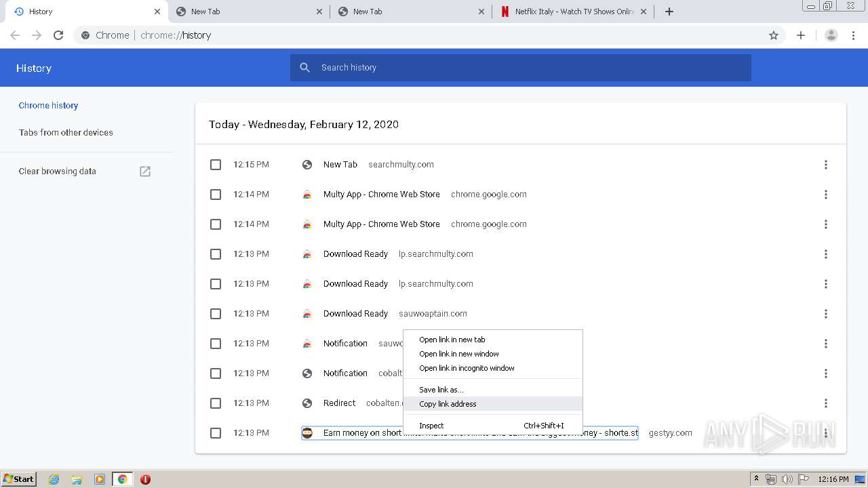Check the Download Ready sauwoaptain.com entry

(x=216, y=314)
